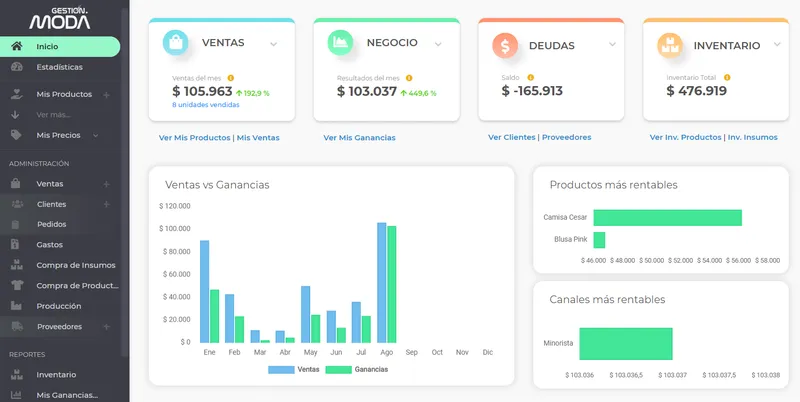Image resolution: width=800 pixels, height=402 pixels.
Task: Click info icon next to Ventas del mes
Action: tap(231, 78)
